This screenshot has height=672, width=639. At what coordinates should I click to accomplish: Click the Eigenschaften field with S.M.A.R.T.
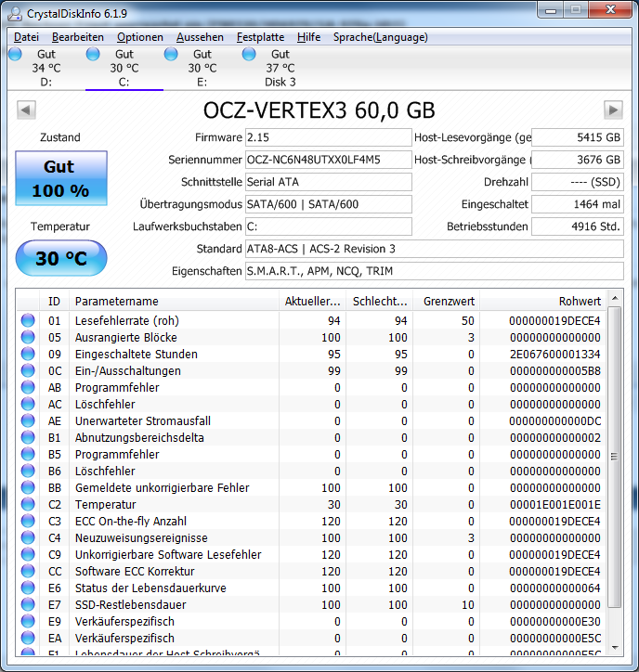click(x=435, y=271)
